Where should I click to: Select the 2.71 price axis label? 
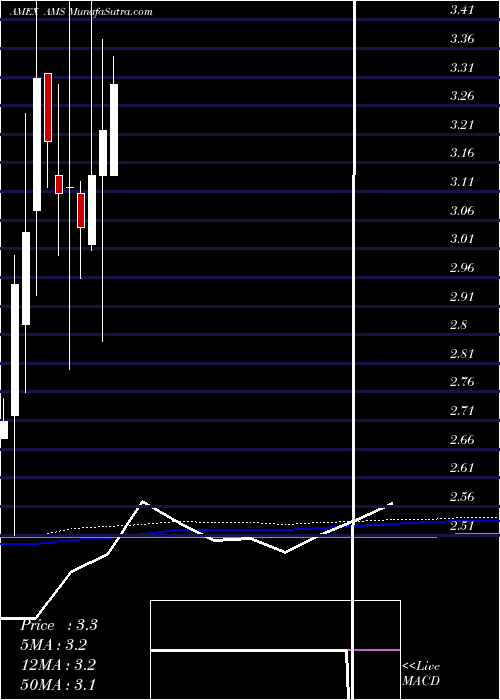point(462,411)
